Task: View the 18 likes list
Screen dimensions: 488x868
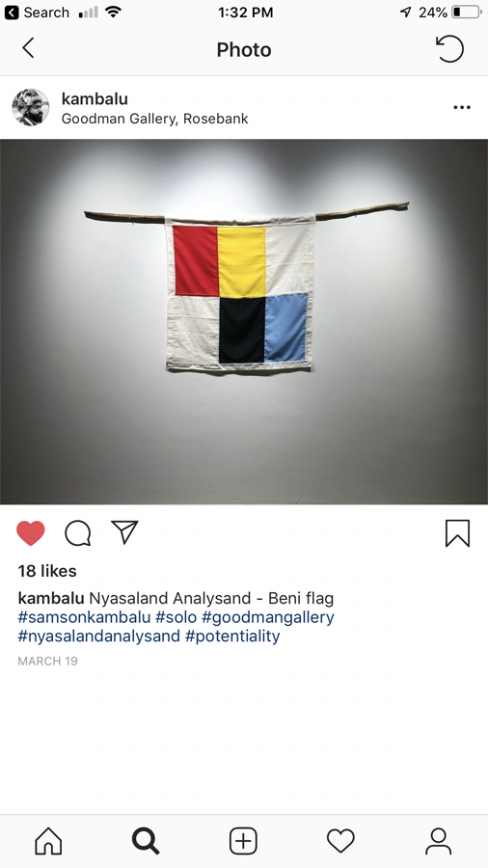Action: tap(47, 571)
